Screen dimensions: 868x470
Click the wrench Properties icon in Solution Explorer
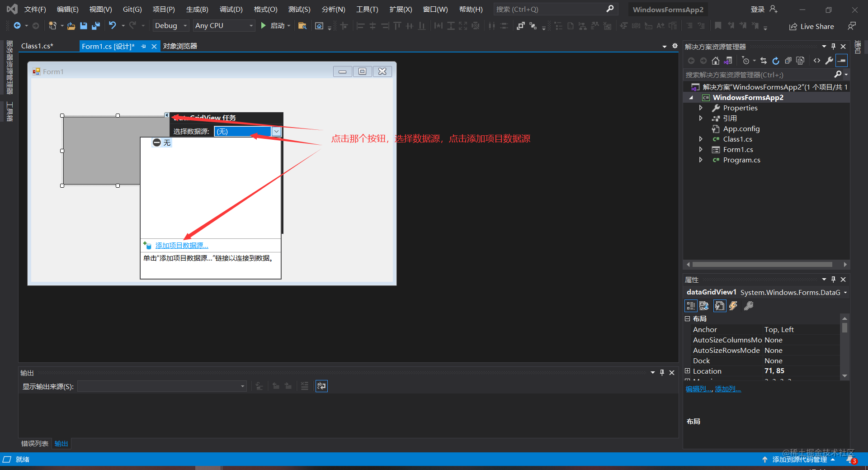point(829,61)
